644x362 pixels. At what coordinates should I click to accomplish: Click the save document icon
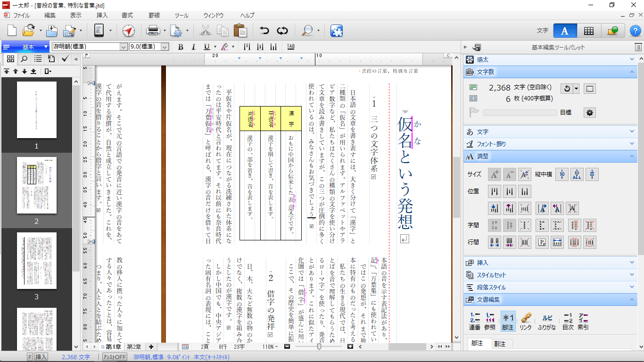tap(52, 31)
